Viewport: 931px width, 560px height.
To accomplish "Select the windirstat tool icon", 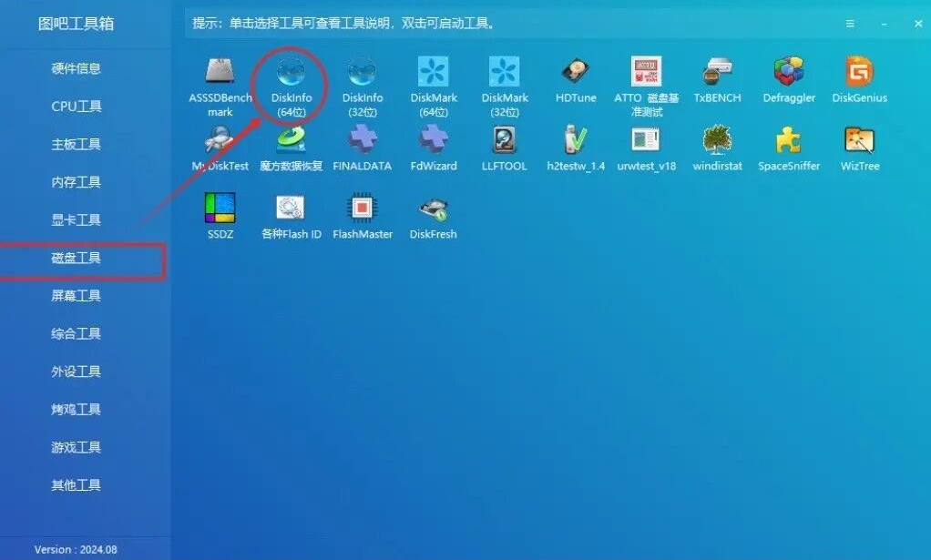I will 717,140.
